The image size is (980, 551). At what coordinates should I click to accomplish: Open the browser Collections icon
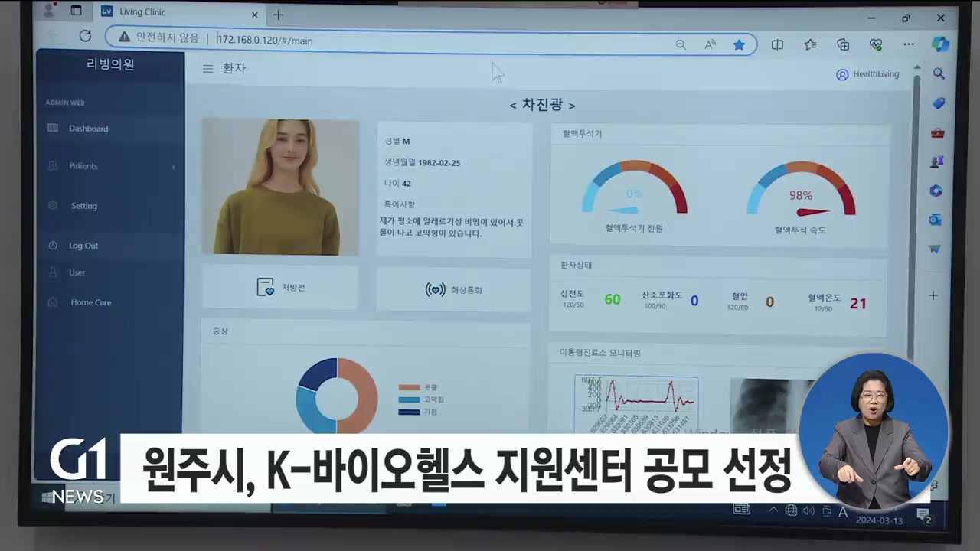click(x=843, y=45)
